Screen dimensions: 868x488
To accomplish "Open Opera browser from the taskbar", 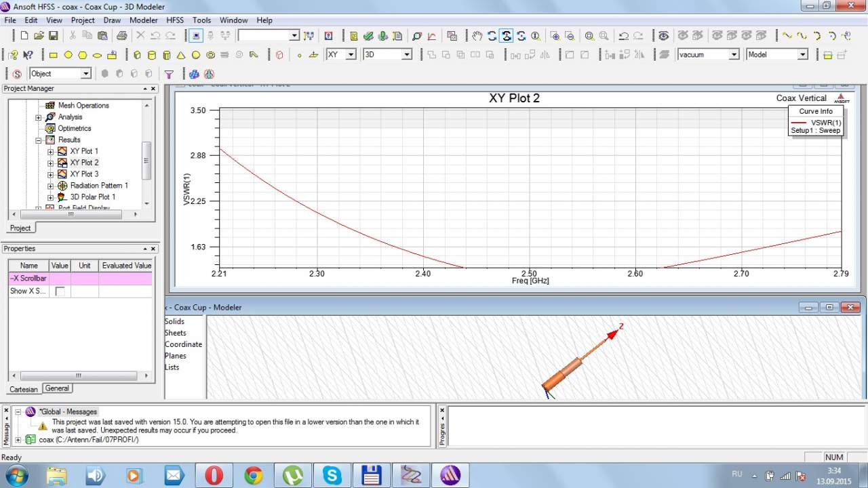I will tap(214, 476).
